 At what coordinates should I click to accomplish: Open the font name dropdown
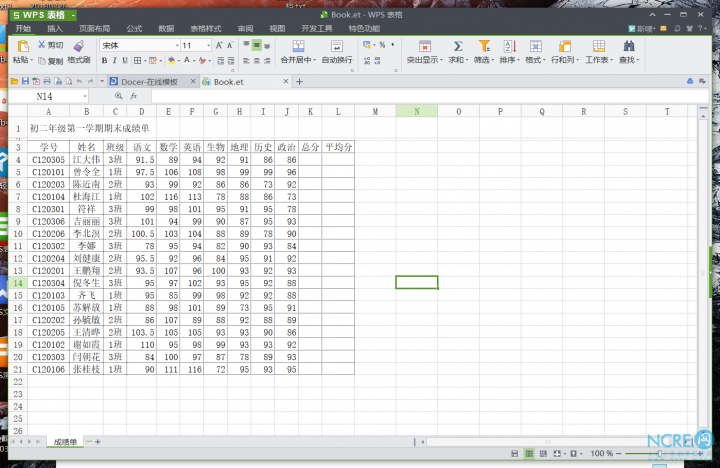[x=177, y=45]
